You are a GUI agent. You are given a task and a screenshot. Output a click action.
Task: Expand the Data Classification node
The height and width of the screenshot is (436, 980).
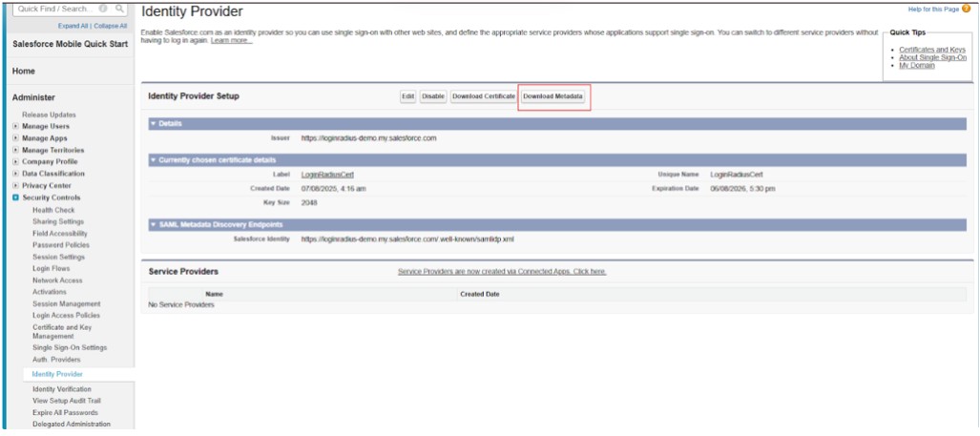pos(15,174)
